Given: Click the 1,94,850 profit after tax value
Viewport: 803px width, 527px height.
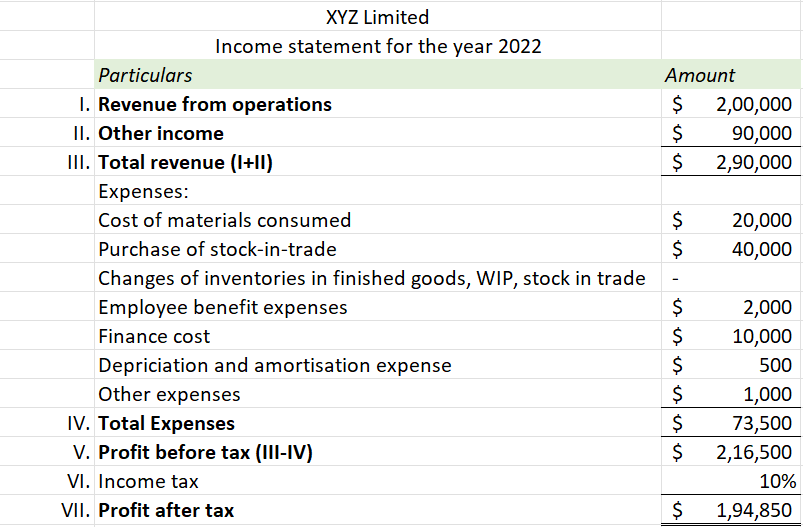Looking at the screenshot, I should click(x=753, y=510).
